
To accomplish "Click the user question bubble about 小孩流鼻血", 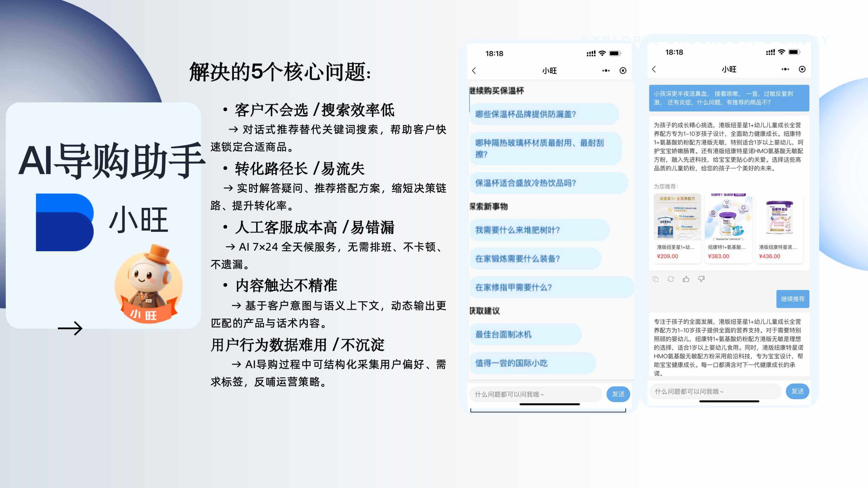I will [729, 98].
